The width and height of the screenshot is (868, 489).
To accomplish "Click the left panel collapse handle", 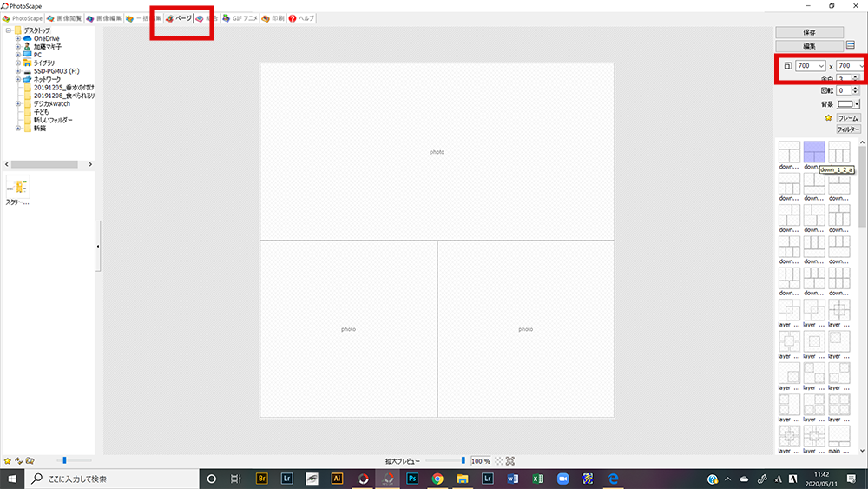I will (x=98, y=246).
